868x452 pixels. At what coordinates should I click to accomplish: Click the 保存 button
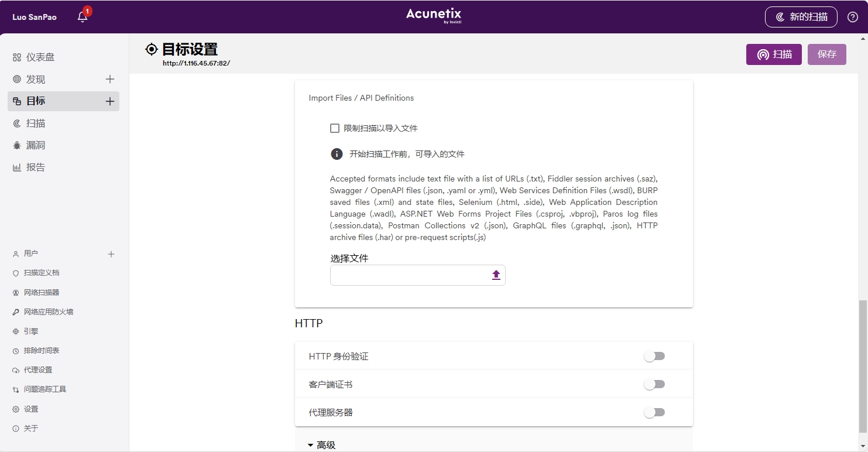(827, 54)
